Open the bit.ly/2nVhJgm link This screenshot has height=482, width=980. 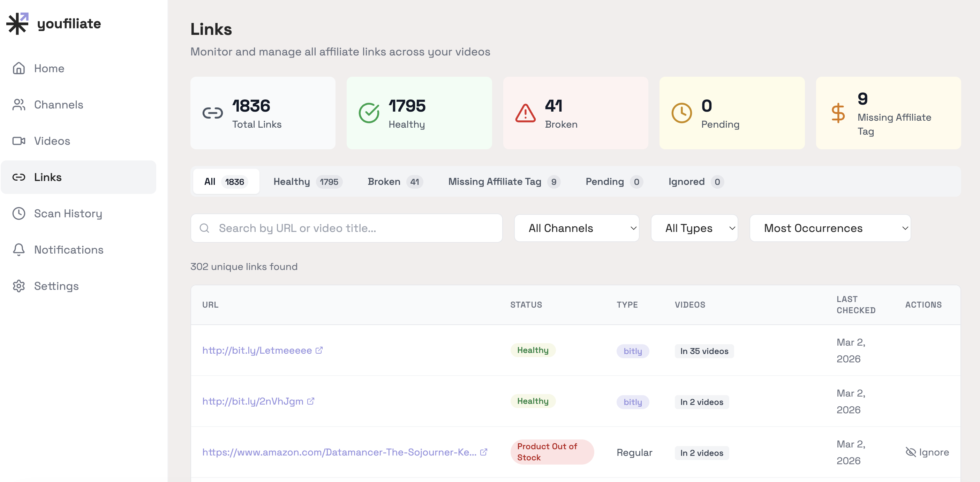tap(252, 401)
